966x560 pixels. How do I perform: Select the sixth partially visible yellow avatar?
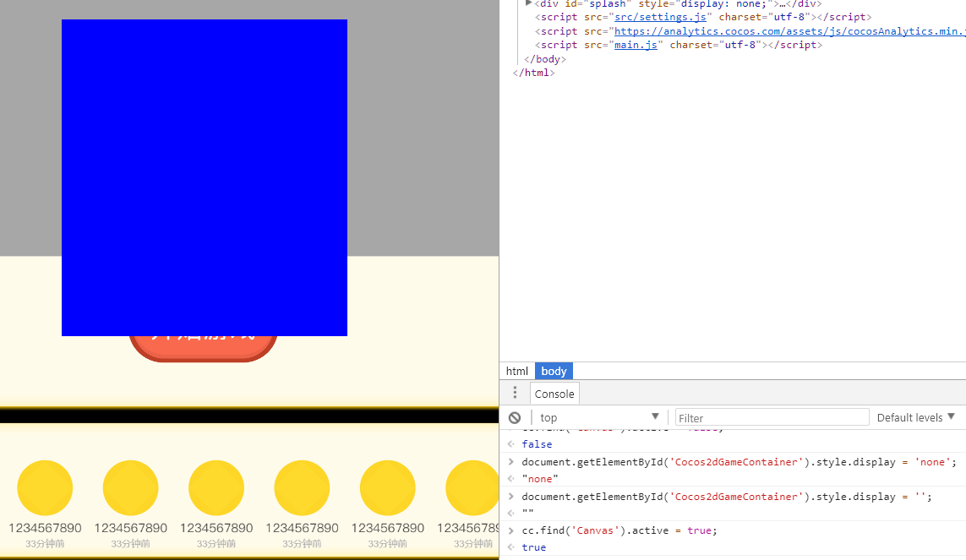pos(472,488)
